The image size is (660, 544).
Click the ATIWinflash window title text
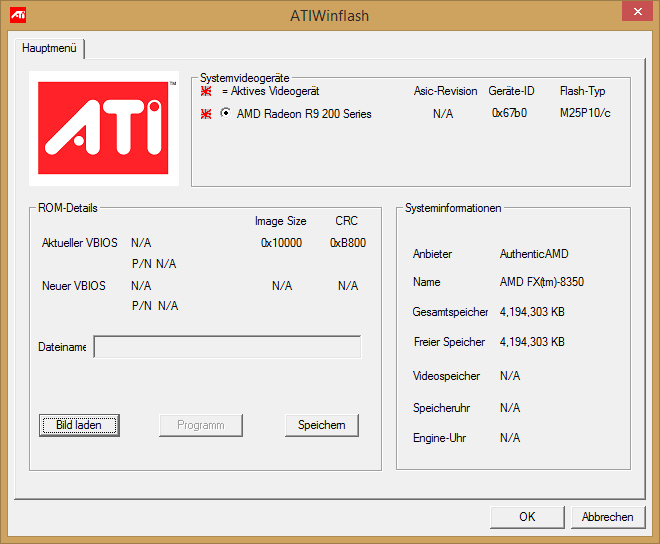coord(330,16)
